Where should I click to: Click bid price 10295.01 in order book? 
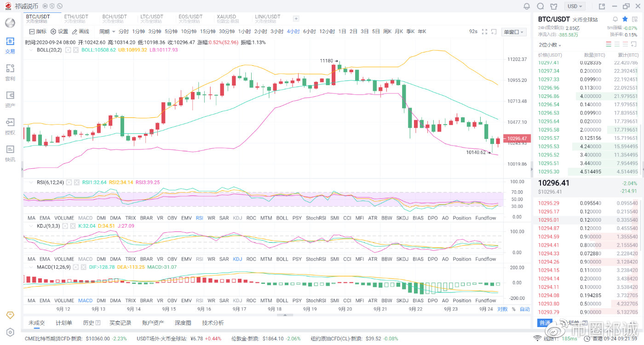(x=549, y=220)
